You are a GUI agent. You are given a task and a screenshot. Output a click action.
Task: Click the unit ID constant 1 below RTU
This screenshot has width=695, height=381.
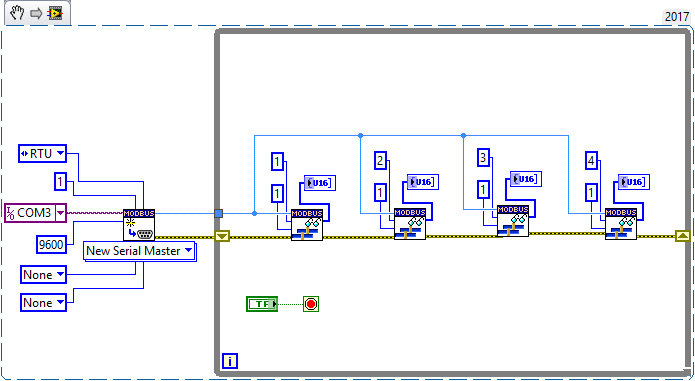(x=60, y=182)
